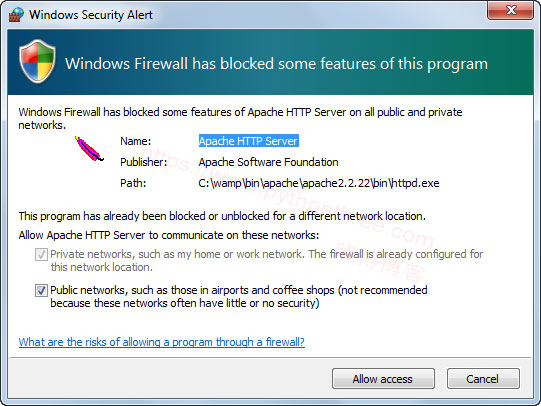The width and height of the screenshot is (541, 406).
Task: Click the Publisher: field label
Action: (144, 162)
